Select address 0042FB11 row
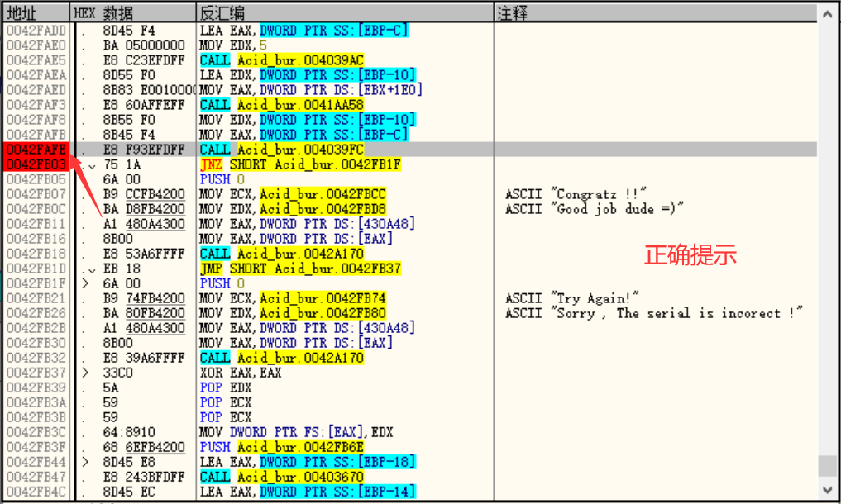The width and height of the screenshot is (841, 504). 36,224
